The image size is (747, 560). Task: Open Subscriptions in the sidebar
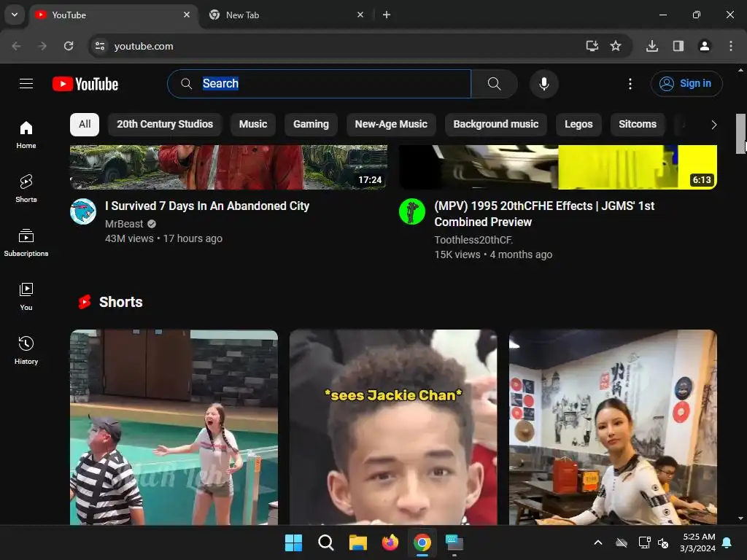tap(26, 243)
